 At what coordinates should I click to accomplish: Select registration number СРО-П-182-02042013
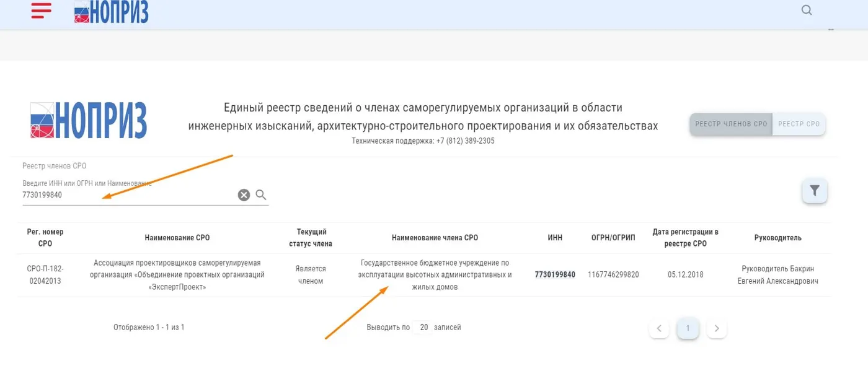click(45, 275)
